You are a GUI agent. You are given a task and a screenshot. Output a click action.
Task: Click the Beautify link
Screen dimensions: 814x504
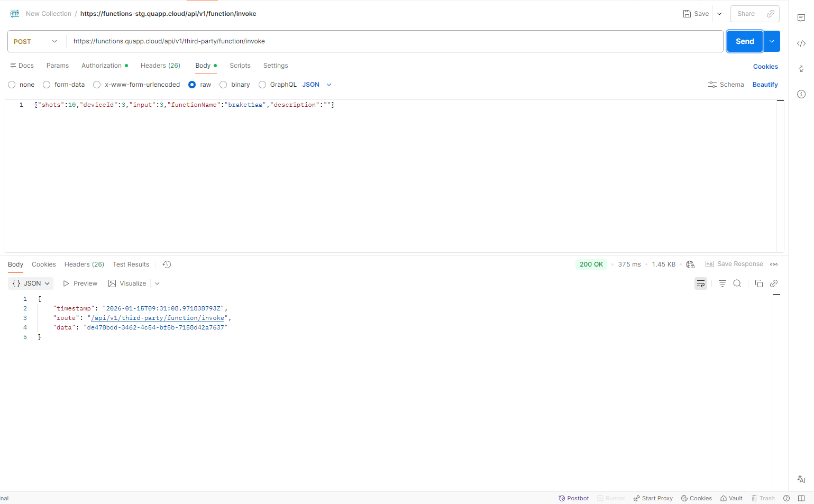(765, 85)
